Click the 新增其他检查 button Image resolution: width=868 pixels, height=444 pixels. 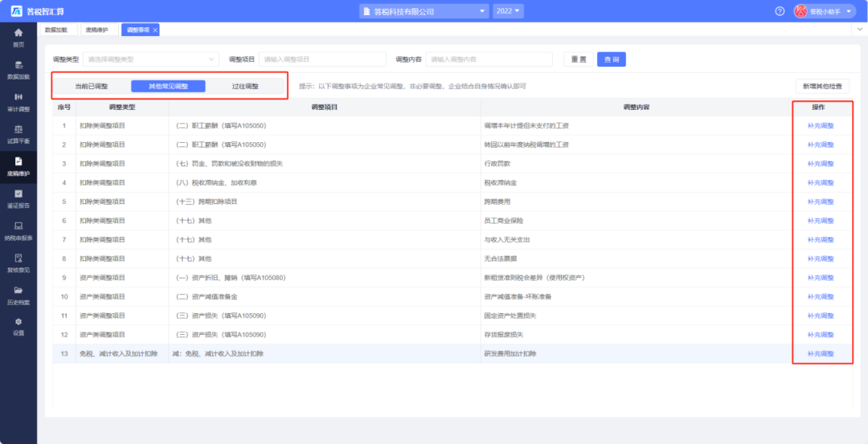coord(823,86)
